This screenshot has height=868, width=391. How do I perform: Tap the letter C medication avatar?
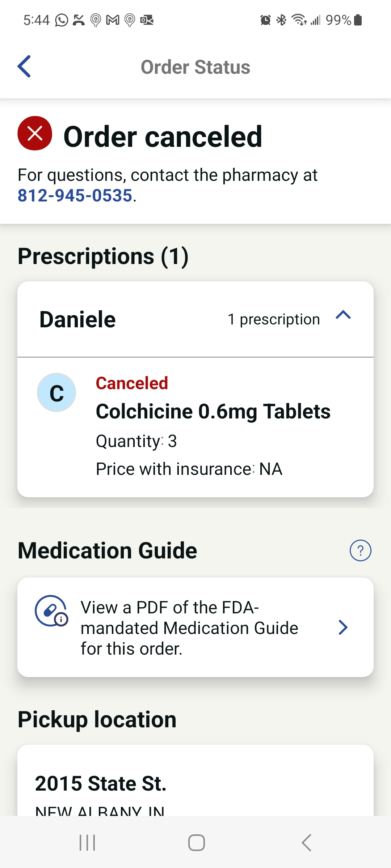[56, 393]
